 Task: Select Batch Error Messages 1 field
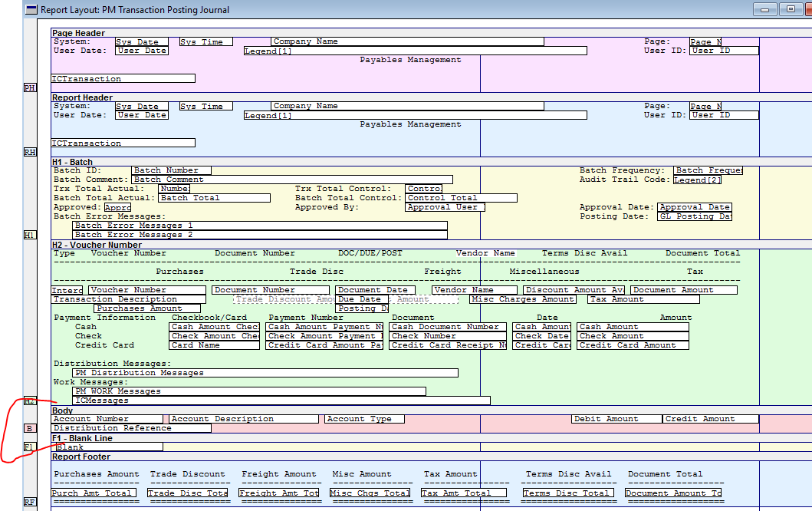pyautogui.click(x=260, y=226)
